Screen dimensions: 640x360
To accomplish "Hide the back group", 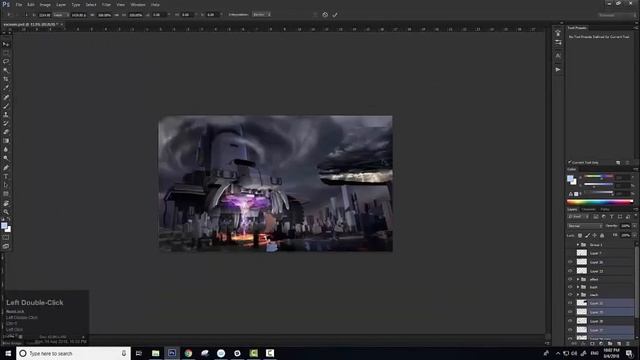I will coord(570,287).
